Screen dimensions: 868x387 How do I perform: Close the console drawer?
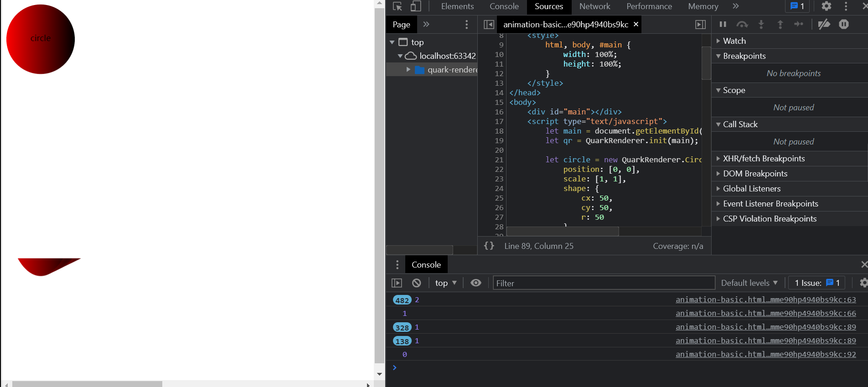pos(863,264)
